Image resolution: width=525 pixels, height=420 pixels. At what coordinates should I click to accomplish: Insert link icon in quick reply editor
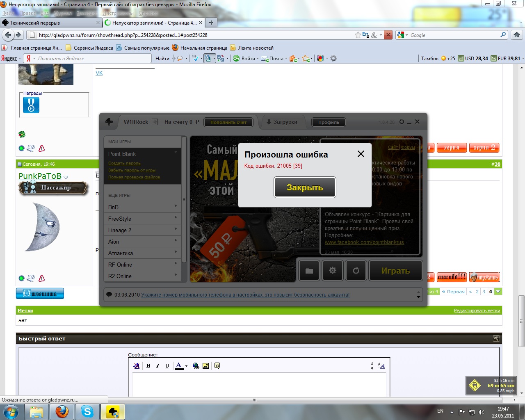[x=196, y=366]
